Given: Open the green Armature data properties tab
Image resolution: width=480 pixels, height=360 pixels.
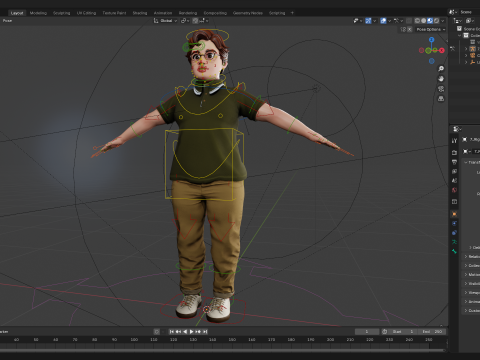Looking at the screenshot, I should [454, 242].
